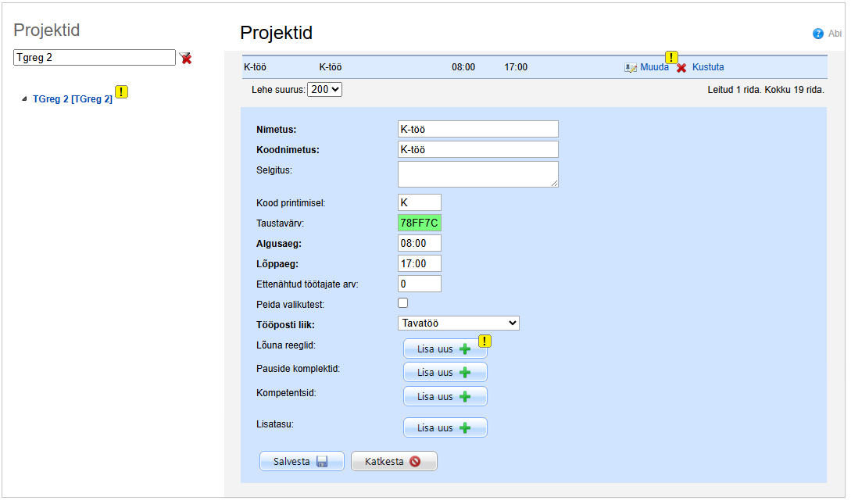
Task: Open the Lehe suurus dropdown
Action: (325, 89)
